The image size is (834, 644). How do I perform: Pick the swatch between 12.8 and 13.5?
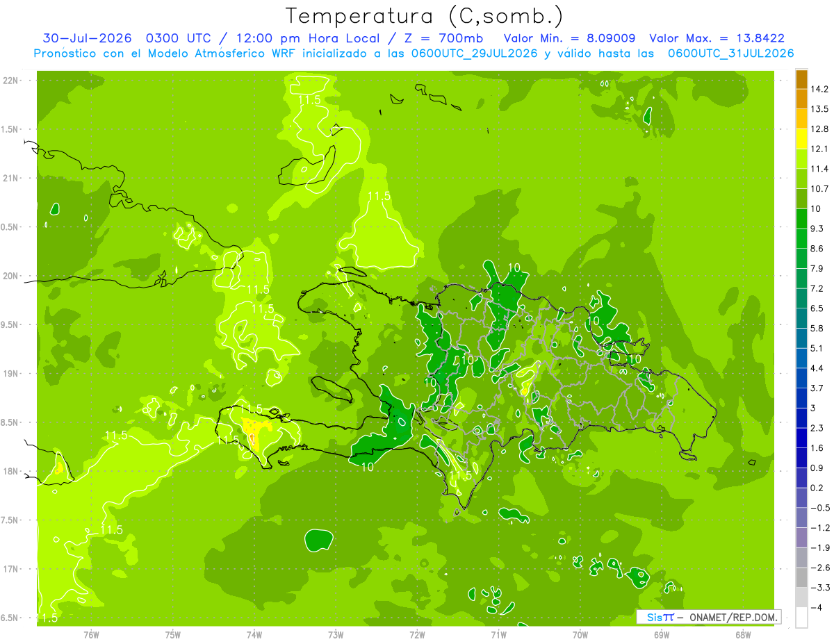[x=801, y=119]
